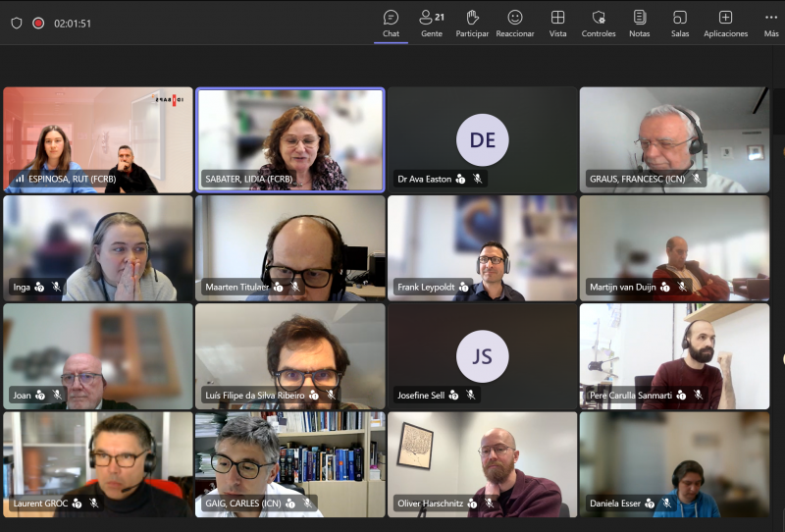Click GAIG, CARLES (ICN) name label
Screen dimensions: 785x532
[x=243, y=504]
